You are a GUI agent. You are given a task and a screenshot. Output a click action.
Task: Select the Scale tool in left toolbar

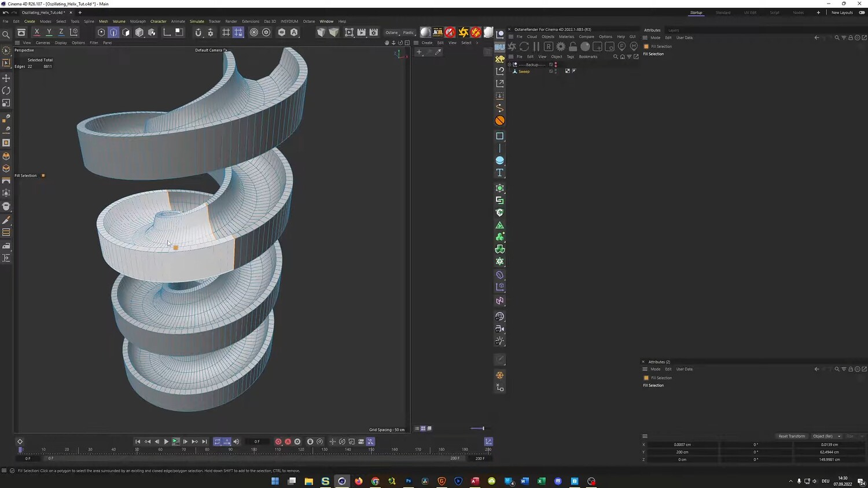6,103
